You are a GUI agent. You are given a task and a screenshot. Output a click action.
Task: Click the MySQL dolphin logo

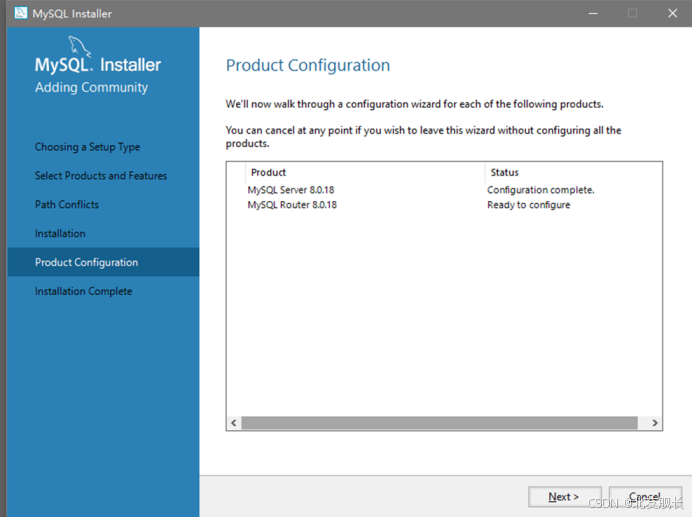(x=79, y=46)
